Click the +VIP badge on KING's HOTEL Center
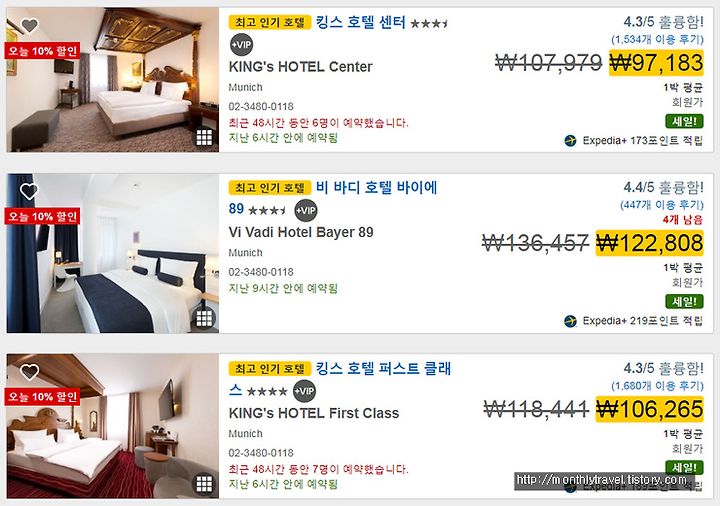Viewport: 720px width, 506px height. click(x=241, y=45)
